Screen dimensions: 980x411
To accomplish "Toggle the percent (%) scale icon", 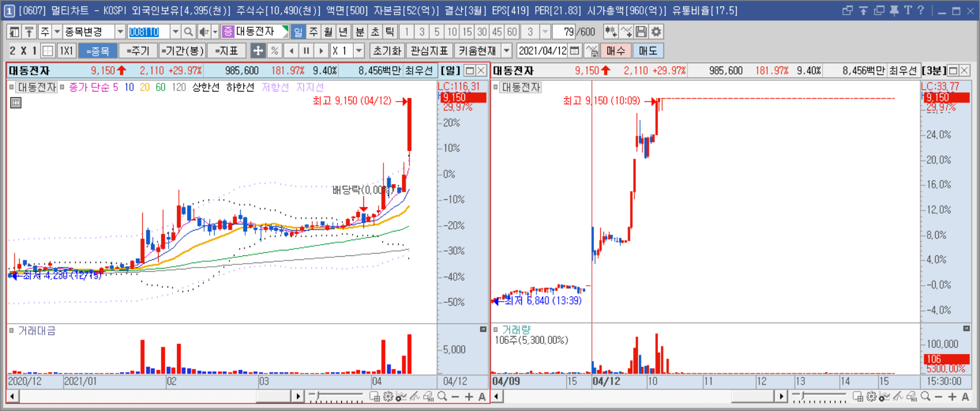I will coord(275,51).
